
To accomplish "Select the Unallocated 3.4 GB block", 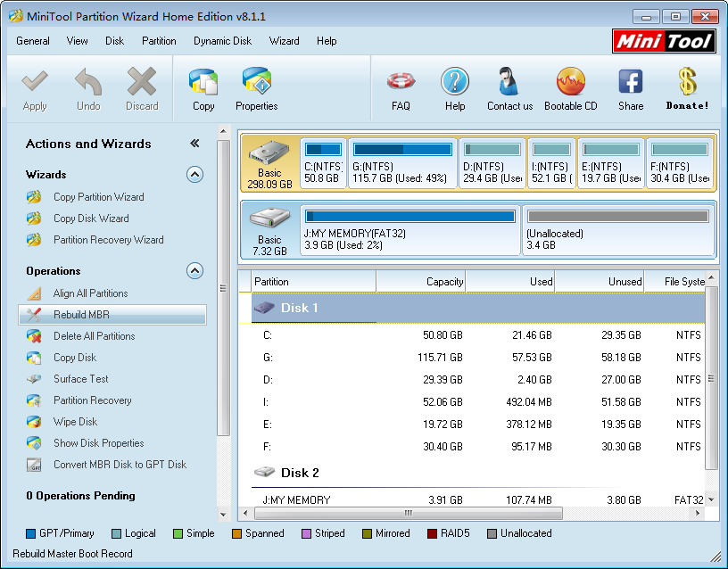I will [618, 230].
